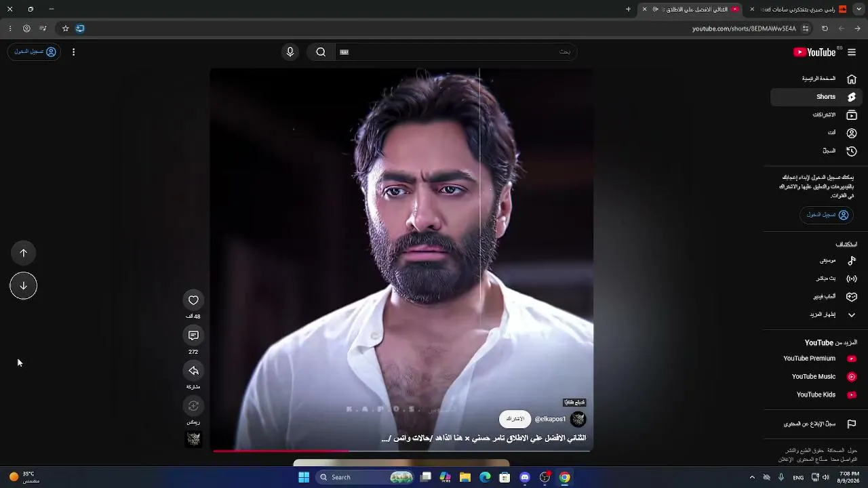
Task: Open Microsoft Edge from taskbar
Action: pyautogui.click(x=485, y=477)
